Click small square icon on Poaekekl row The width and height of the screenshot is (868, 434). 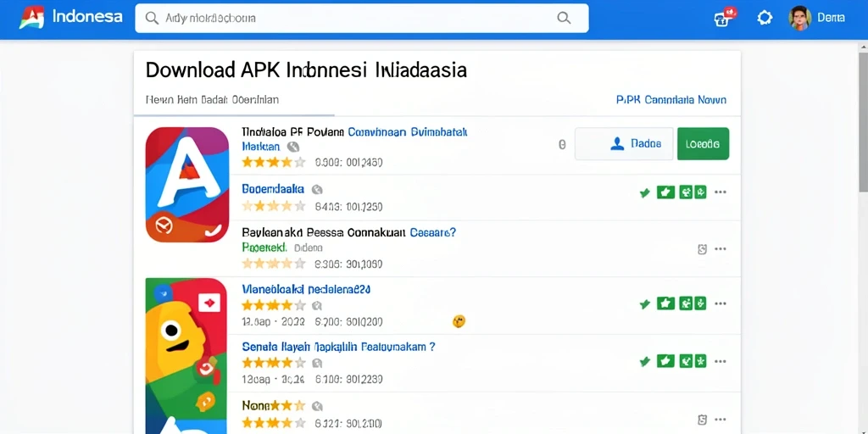702,249
